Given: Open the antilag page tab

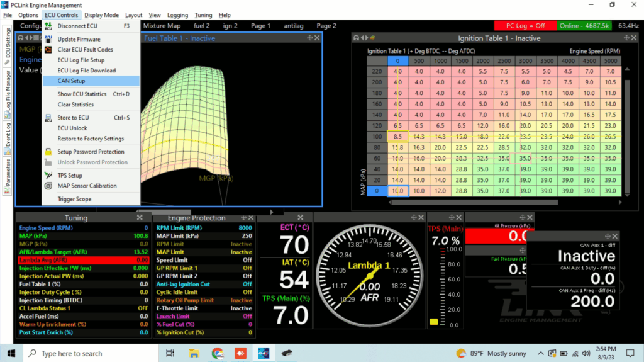Looking at the screenshot, I should (294, 26).
